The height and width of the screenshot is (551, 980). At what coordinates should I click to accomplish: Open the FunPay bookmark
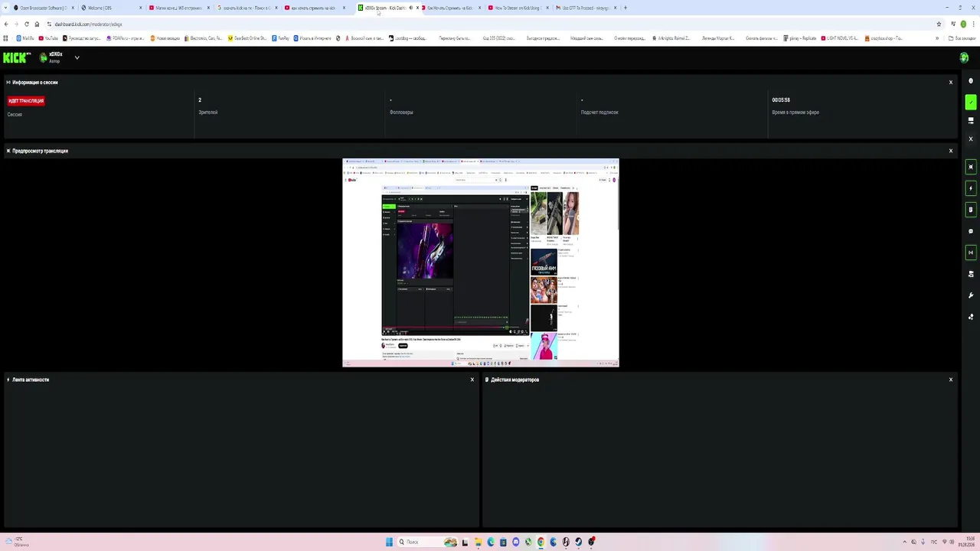(280, 38)
